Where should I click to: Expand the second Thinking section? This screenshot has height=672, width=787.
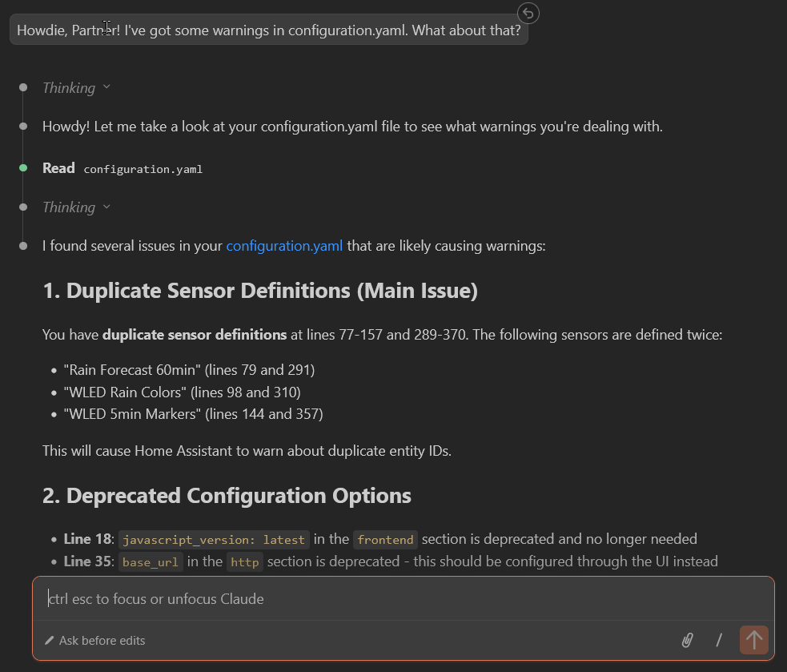click(76, 207)
